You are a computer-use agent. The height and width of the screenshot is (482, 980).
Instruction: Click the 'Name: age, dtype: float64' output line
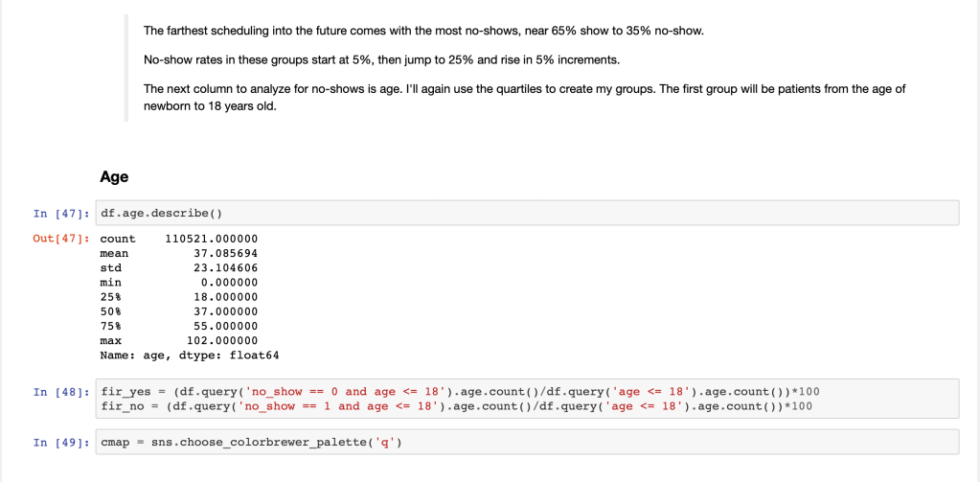coord(189,355)
